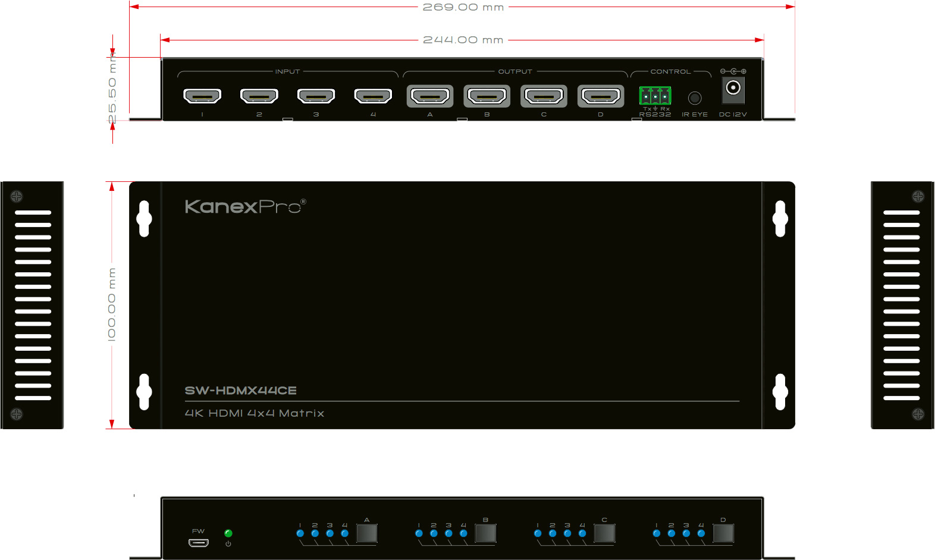The width and height of the screenshot is (935, 560).
Task: Click the OUTPUT group label
Action: pyautogui.click(x=515, y=71)
